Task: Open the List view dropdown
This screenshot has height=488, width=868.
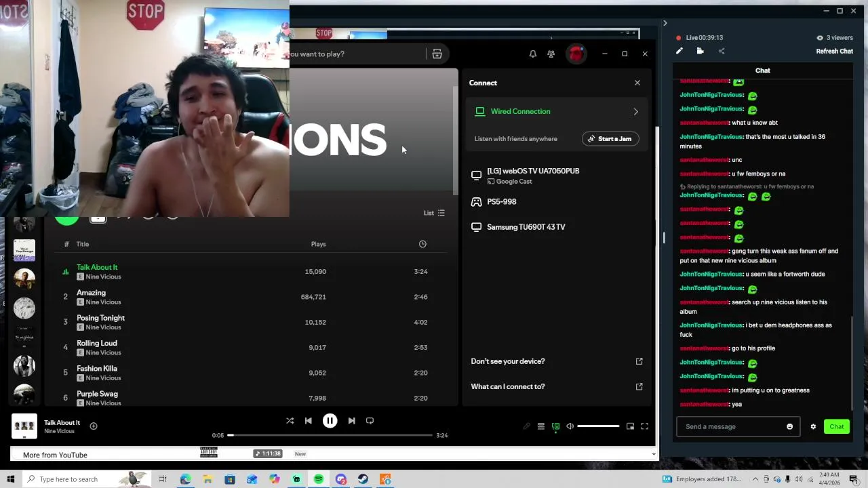Action: [434, 213]
